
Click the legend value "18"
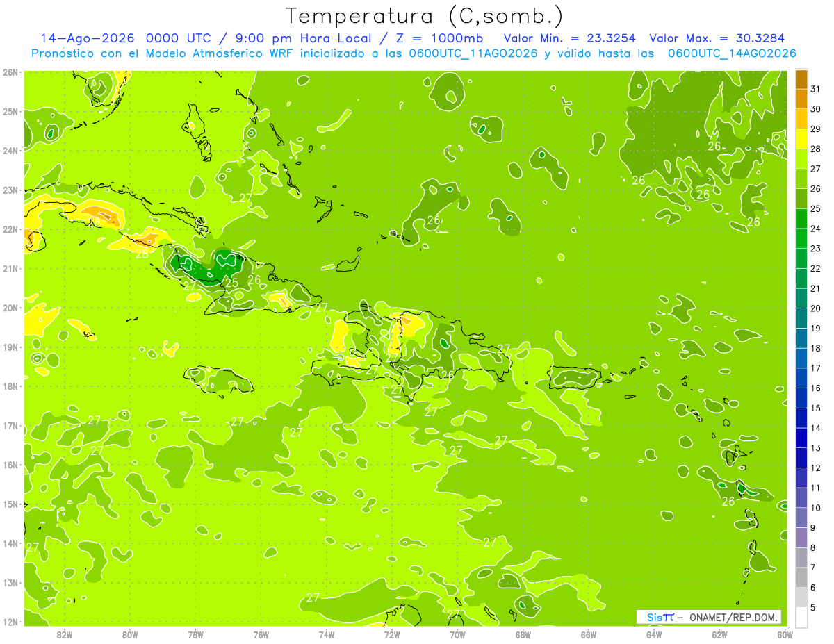pos(815,348)
